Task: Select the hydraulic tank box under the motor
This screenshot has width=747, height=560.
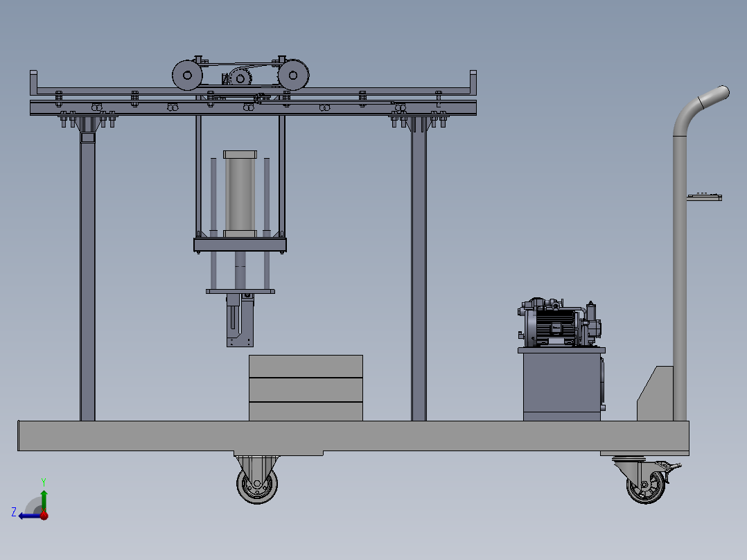Action: click(562, 387)
